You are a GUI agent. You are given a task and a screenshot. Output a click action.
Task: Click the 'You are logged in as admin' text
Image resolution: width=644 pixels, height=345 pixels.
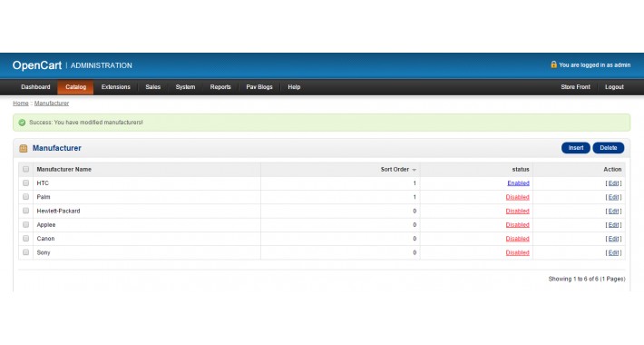595,65
